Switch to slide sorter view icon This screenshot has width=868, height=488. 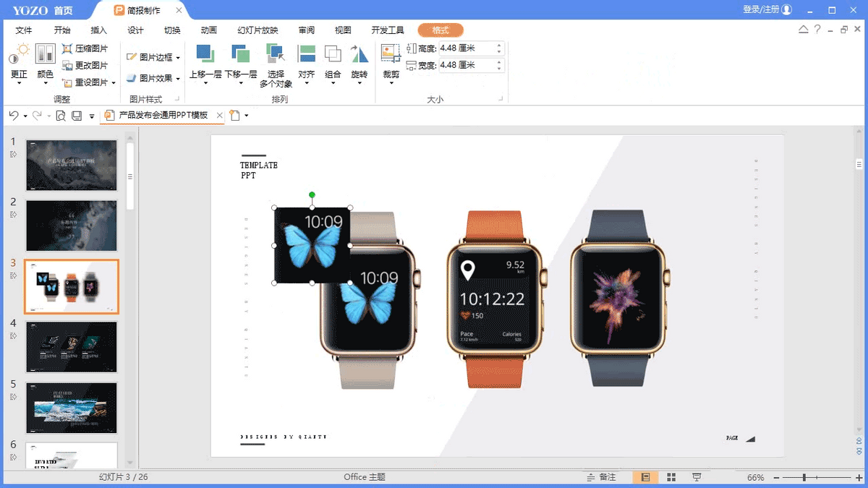671,477
